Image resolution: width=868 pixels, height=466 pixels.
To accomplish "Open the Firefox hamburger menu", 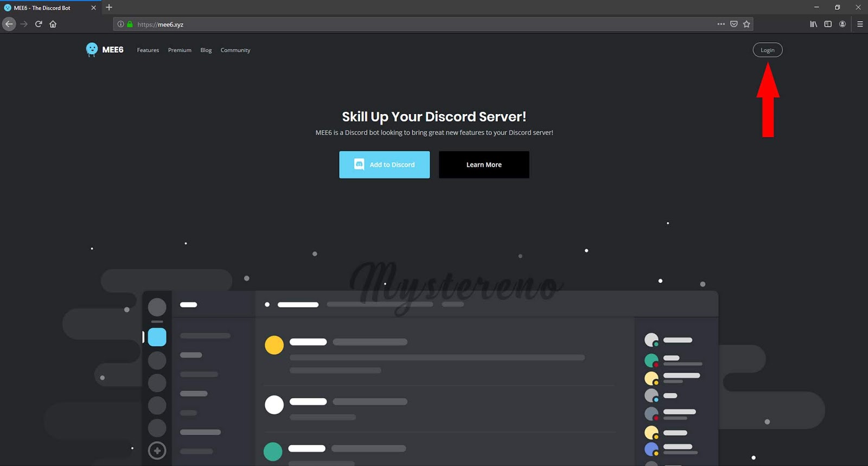I will point(860,24).
